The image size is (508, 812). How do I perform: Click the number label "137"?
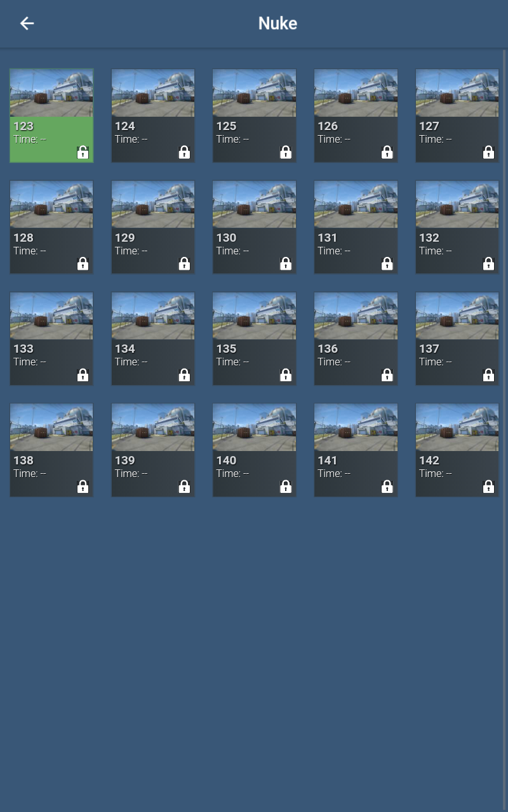pyautogui.click(x=429, y=349)
